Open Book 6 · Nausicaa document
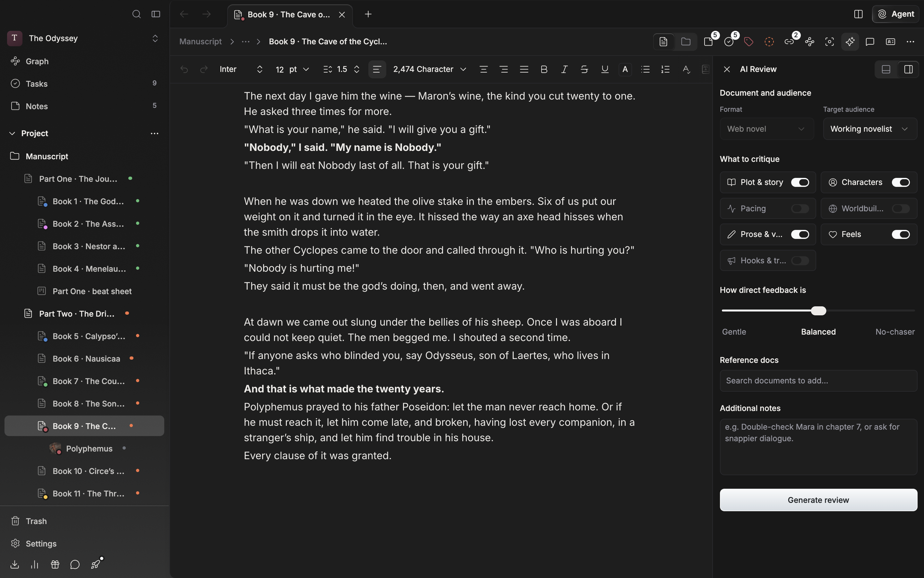The width and height of the screenshot is (924, 578). (84, 359)
